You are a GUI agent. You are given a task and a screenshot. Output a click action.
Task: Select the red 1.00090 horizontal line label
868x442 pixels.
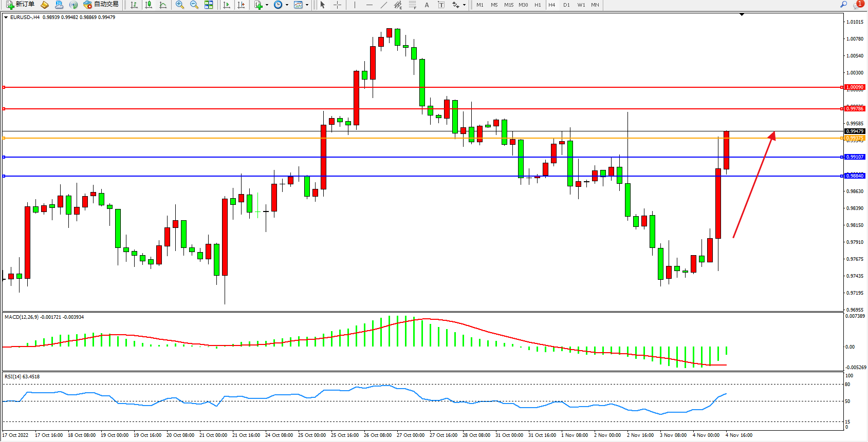(x=855, y=87)
